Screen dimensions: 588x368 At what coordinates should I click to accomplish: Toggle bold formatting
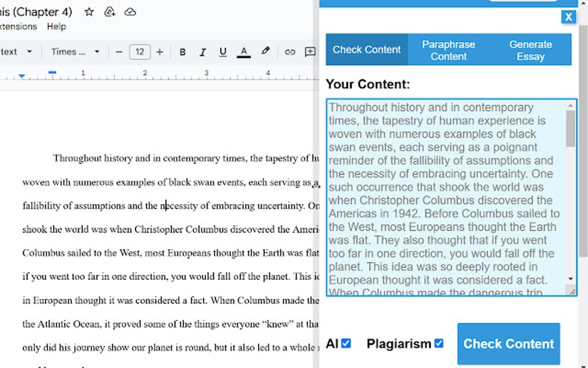(183, 52)
